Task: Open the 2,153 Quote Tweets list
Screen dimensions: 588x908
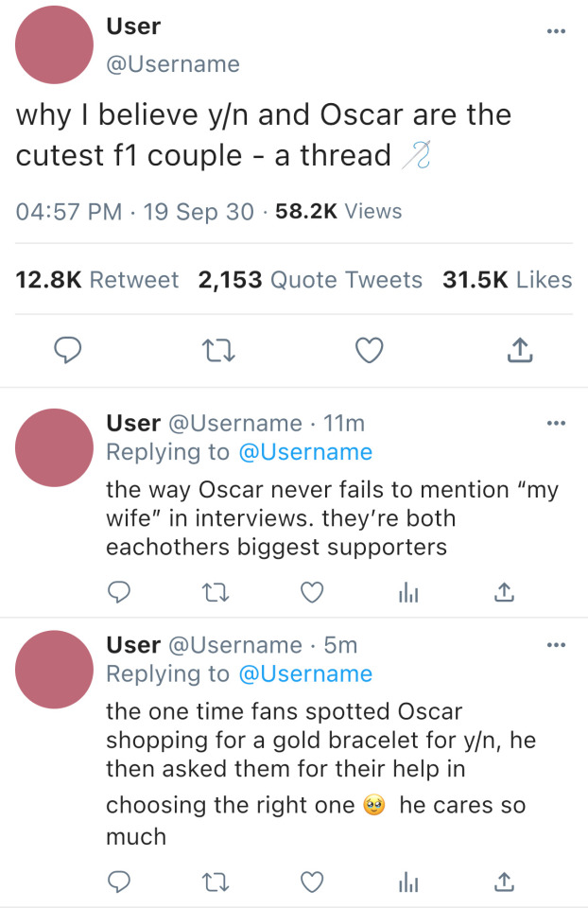Action: point(310,280)
